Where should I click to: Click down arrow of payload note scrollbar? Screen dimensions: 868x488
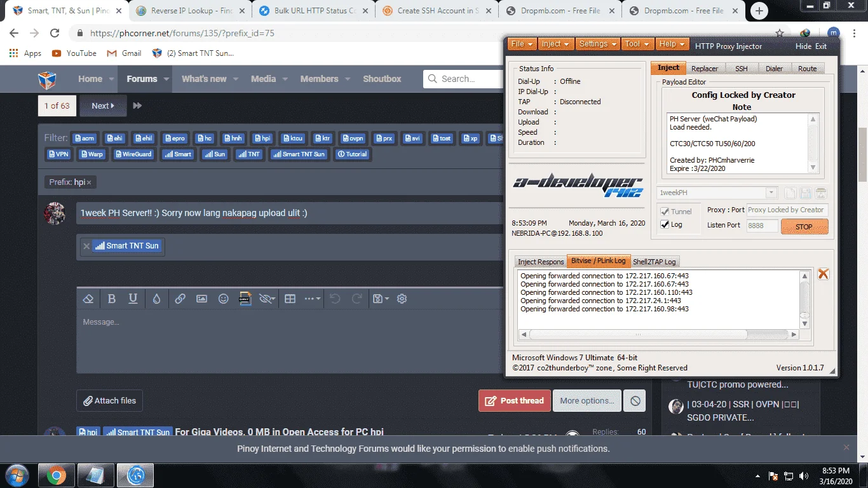click(813, 168)
